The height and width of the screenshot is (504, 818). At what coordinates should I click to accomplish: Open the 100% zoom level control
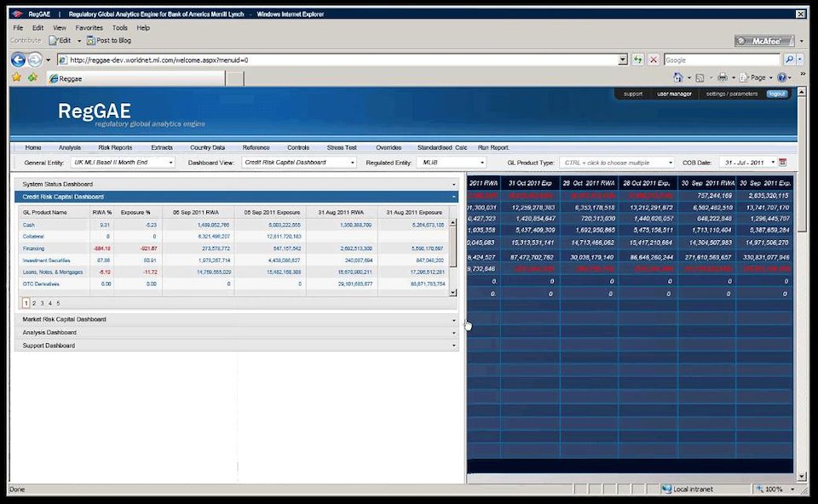[x=775, y=489]
